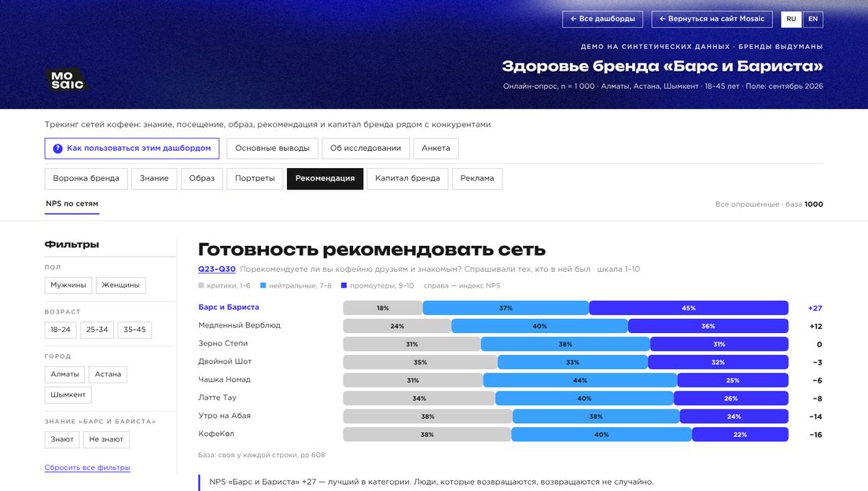Click the Зерно Степи row label
This screenshot has height=491, width=868.
[223, 343]
